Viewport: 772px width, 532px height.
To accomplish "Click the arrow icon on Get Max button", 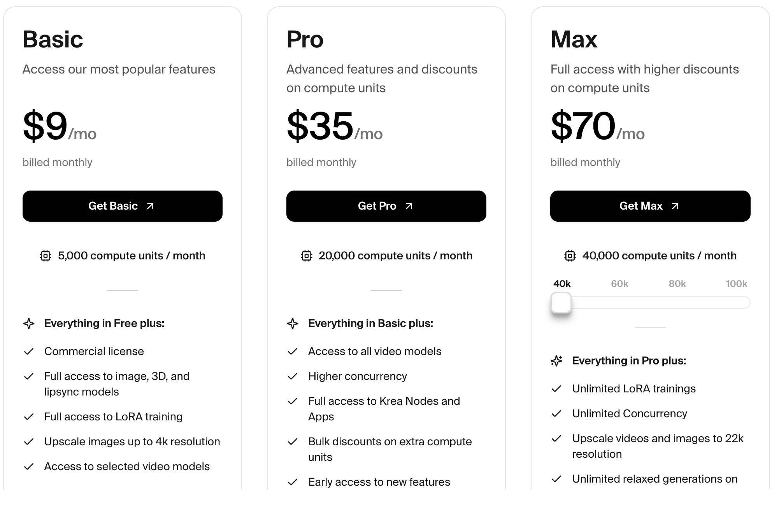I will point(675,206).
